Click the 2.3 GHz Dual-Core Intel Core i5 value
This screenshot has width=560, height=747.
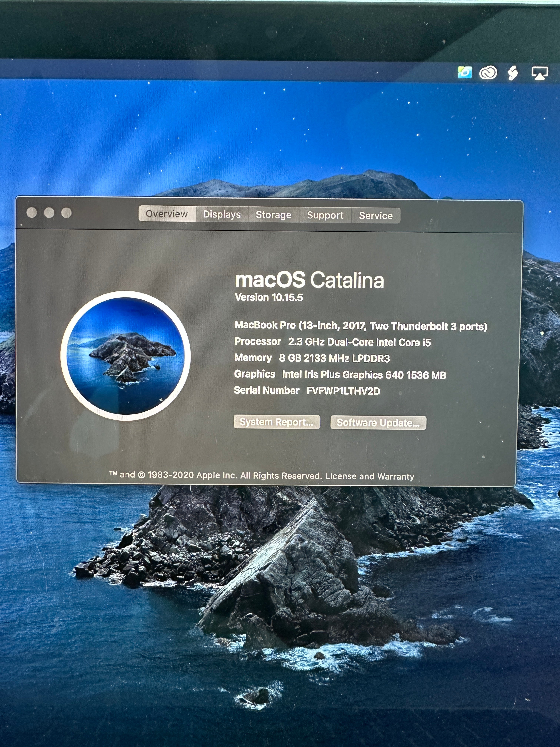click(359, 342)
